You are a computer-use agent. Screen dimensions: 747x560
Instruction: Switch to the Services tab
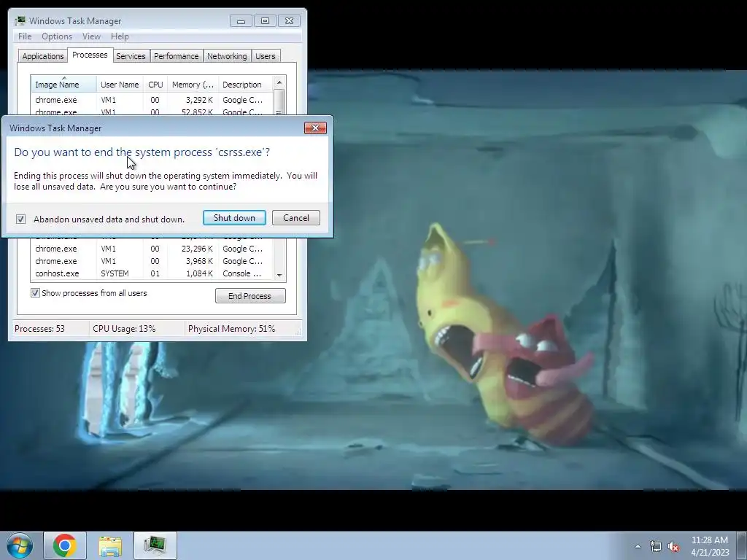coord(131,56)
